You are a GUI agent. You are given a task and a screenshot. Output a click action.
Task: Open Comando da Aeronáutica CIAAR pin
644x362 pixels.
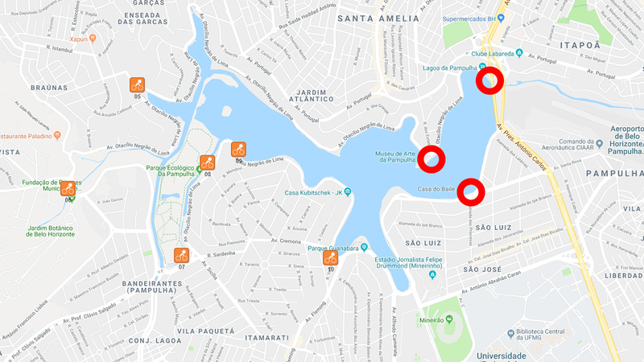(599, 144)
